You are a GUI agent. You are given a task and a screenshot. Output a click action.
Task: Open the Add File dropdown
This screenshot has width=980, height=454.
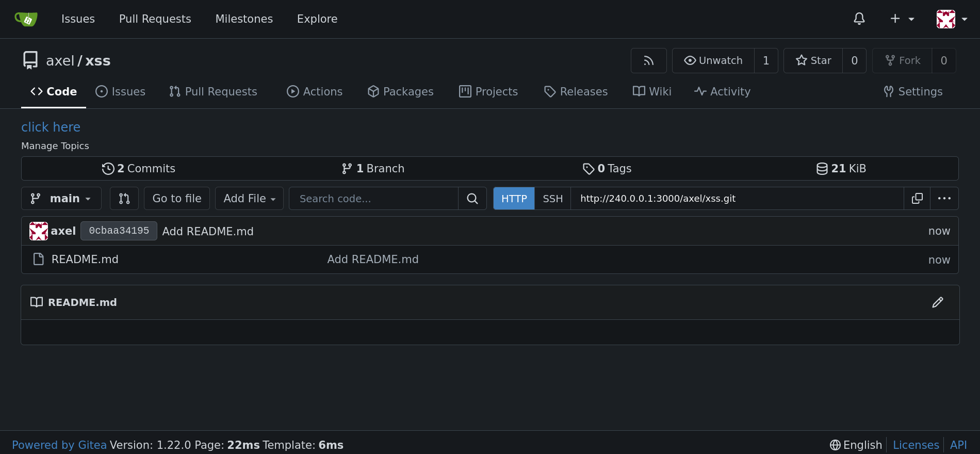(250, 199)
